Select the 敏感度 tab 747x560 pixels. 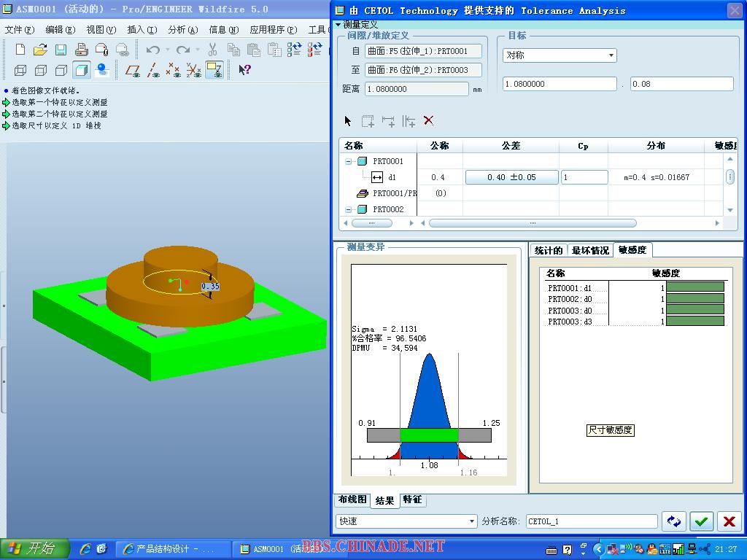[x=632, y=250]
